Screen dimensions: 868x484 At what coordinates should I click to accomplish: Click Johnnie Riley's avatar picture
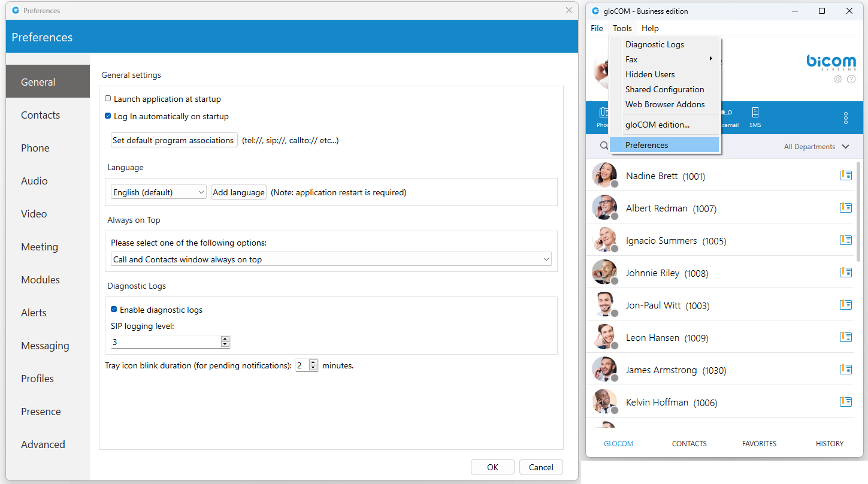[x=604, y=272]
